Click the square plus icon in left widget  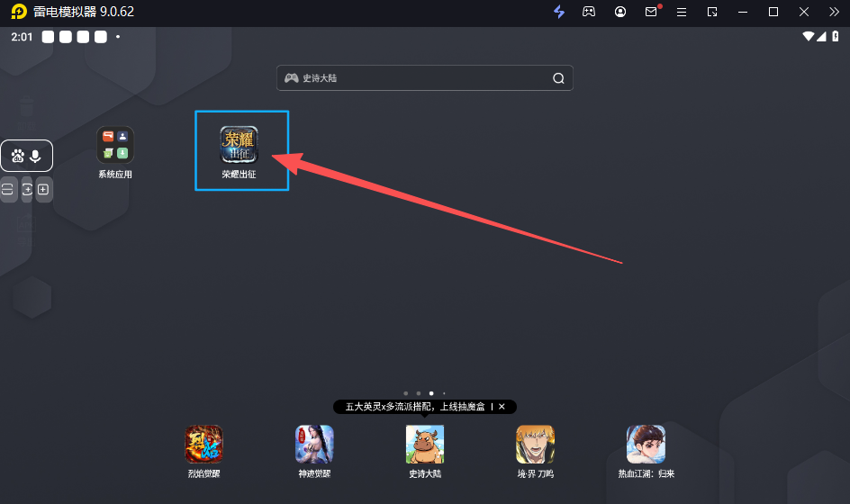pos(43,189)
